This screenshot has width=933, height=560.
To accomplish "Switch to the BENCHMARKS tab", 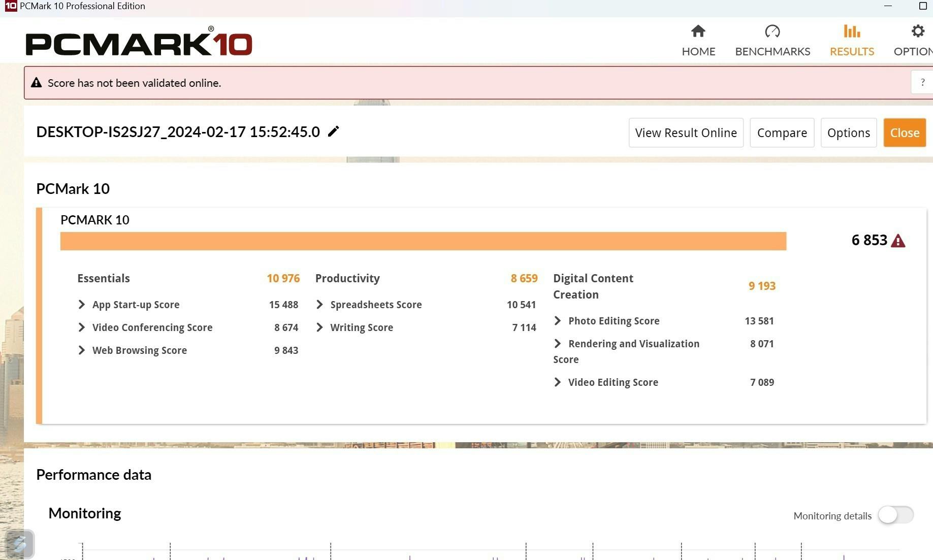I will tap(773, 51).
